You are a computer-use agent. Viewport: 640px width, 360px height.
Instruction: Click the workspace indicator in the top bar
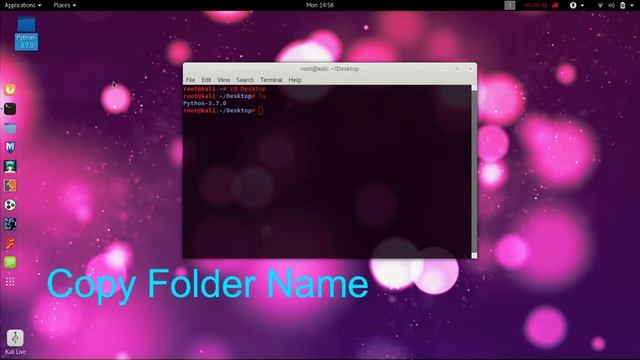click(x=510, y=5)
